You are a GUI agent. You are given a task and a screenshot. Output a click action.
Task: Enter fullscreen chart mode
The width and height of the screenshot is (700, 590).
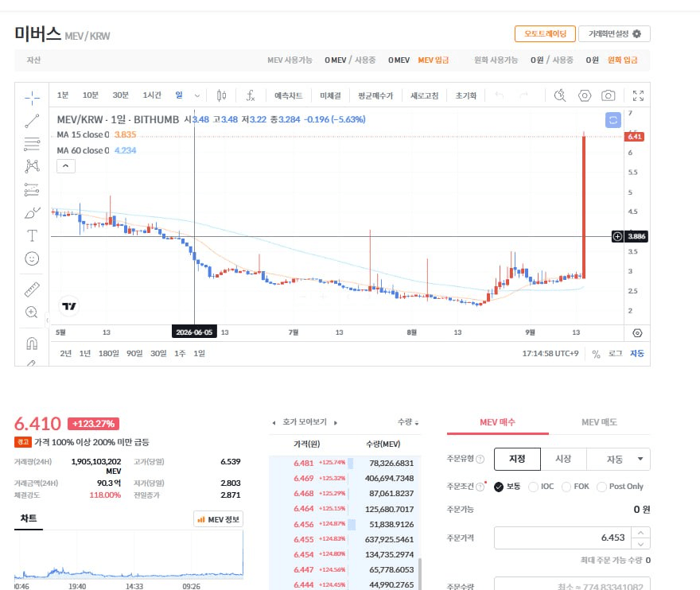(x=638, y=95)
